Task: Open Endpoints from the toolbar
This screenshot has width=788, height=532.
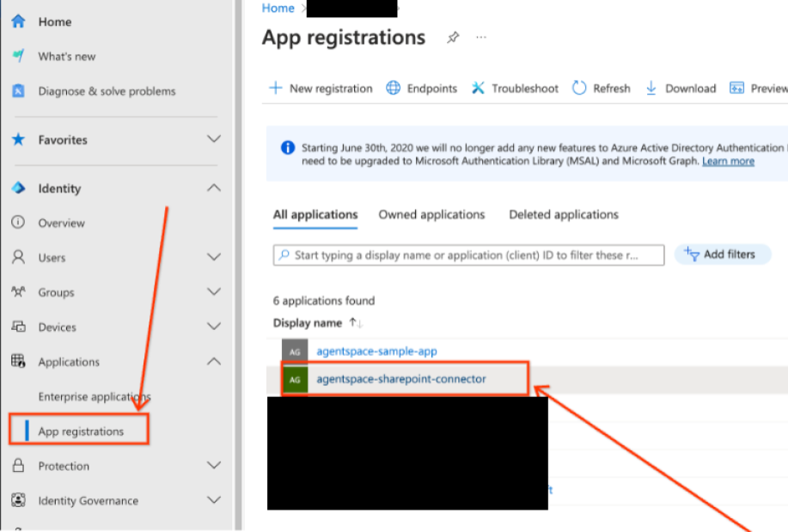Action: coord(393,88)
